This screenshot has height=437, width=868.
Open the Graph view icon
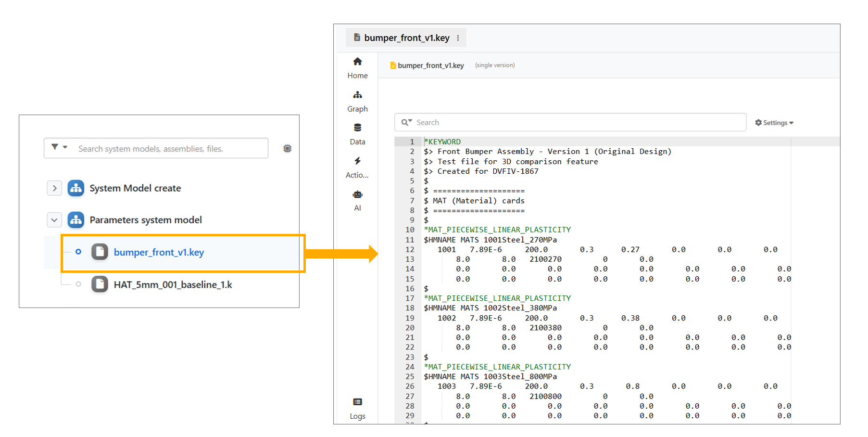[x=357, y=95]
